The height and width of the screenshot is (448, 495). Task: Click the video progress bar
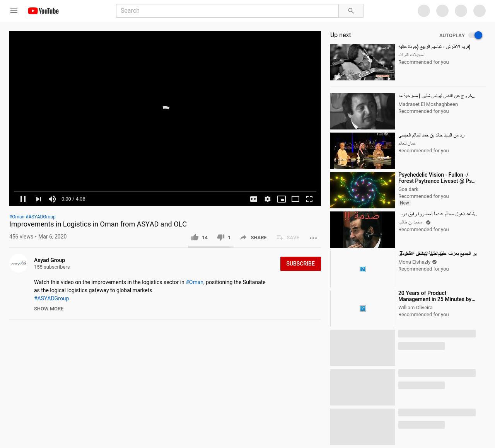(x=165, y=191)
